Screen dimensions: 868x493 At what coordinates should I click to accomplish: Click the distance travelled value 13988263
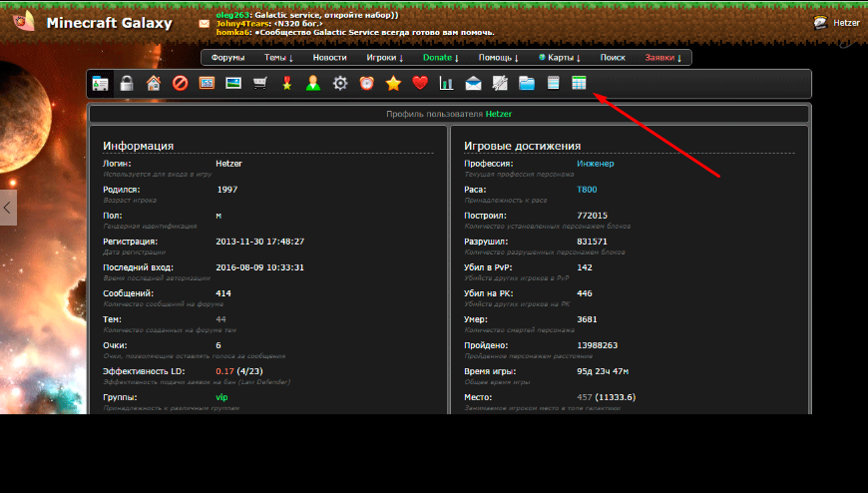click(x=597, y=345)
